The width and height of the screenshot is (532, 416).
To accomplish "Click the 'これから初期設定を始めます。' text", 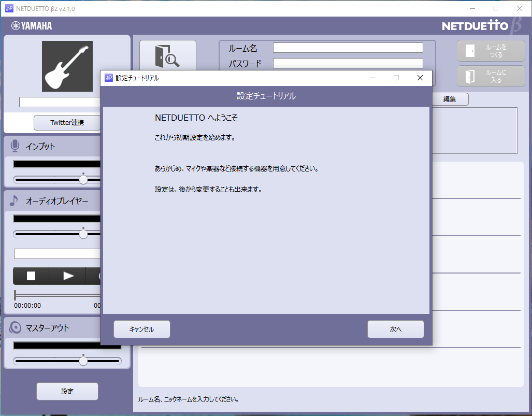I will tap(195, 137).
